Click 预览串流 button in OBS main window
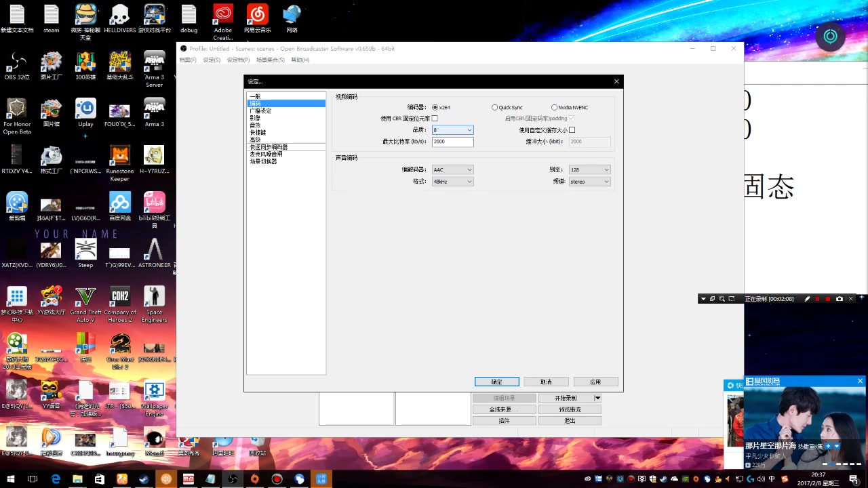This screenshot has height=488, width=868. [x=570, y=409]
